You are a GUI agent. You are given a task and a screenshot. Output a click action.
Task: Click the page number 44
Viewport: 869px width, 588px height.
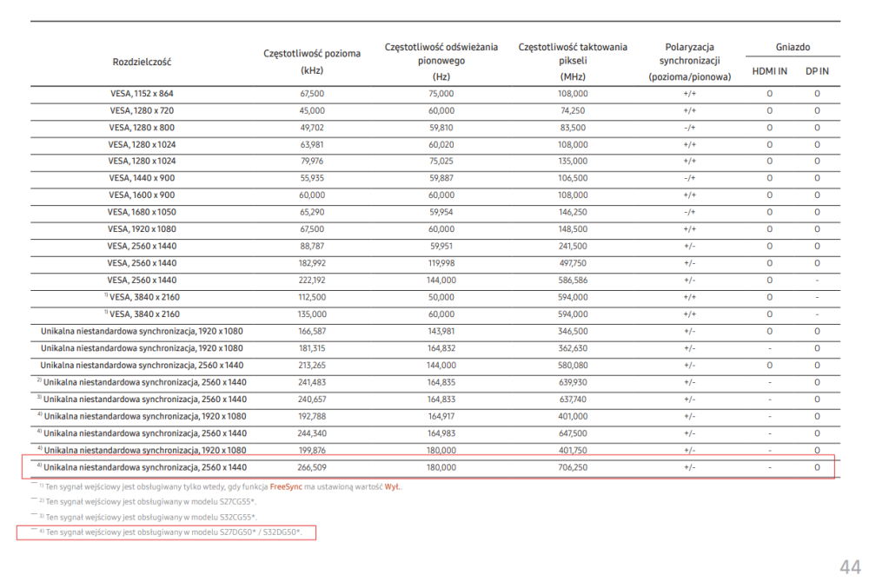coord(850,567)
